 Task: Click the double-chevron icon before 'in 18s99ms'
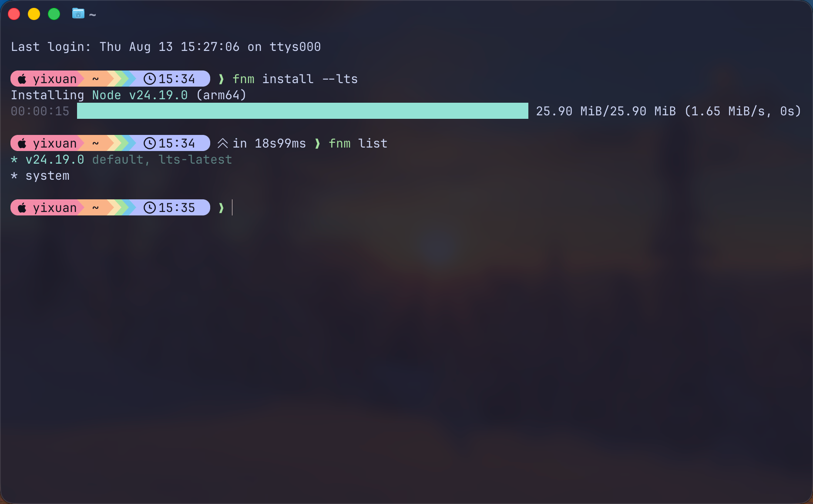pos(222,143)
